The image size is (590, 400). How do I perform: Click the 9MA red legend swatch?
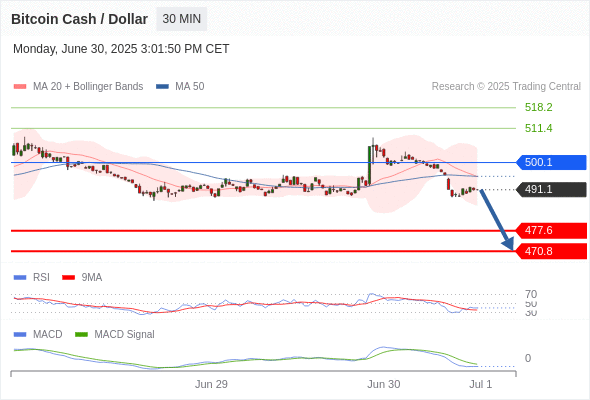(x=68, y=278)
